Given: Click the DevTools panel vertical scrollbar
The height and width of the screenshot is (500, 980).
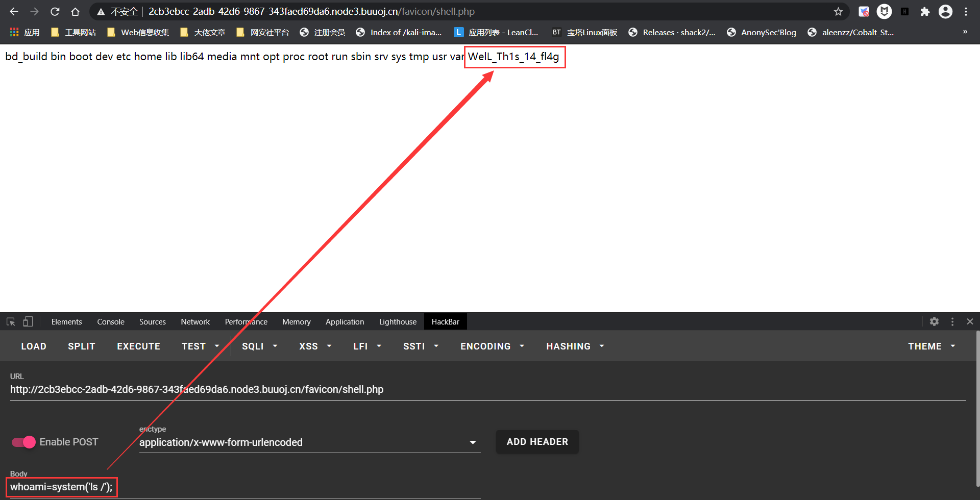Looking at the screenshot, I should point(977,408).
